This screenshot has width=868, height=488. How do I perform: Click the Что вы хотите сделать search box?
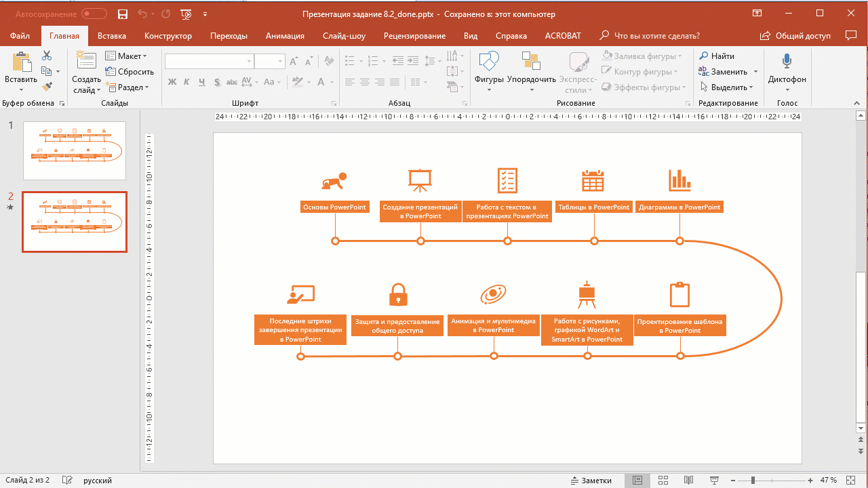pyautogui.click(x=650, y=36)
